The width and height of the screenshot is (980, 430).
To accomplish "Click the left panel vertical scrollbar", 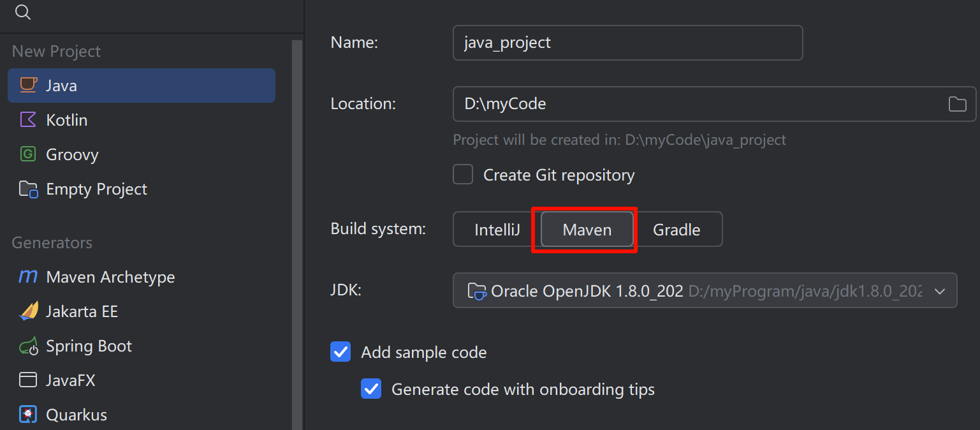I will coord(297,235).
